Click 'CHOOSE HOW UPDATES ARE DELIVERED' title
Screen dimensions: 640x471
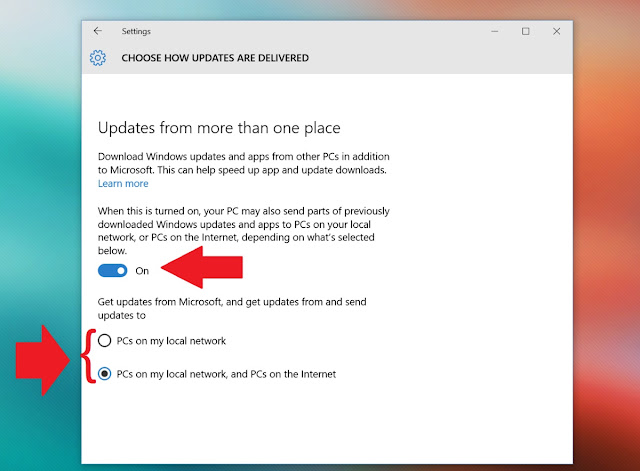[x=215, y=58]
